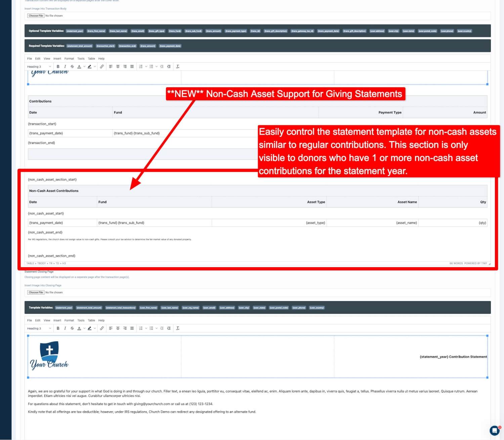This screenshot has width=504, height=440.
Task: Open the Format menu of the upper editor
Action: pyautogui.click(x=69, y=58)
